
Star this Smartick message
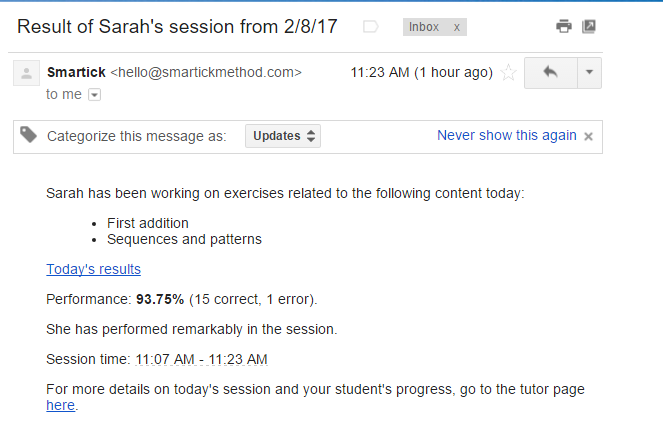pos(509,73)
